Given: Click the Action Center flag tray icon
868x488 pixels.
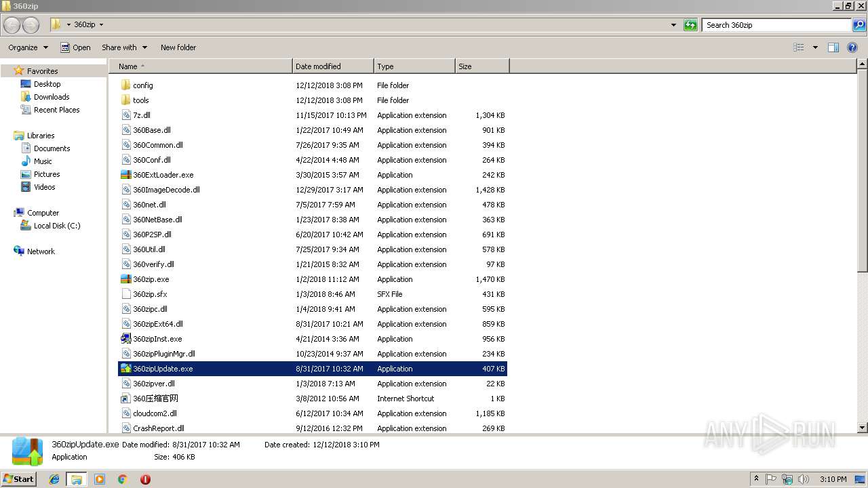Looking at the screenshot, I should [x=771, y=479].
